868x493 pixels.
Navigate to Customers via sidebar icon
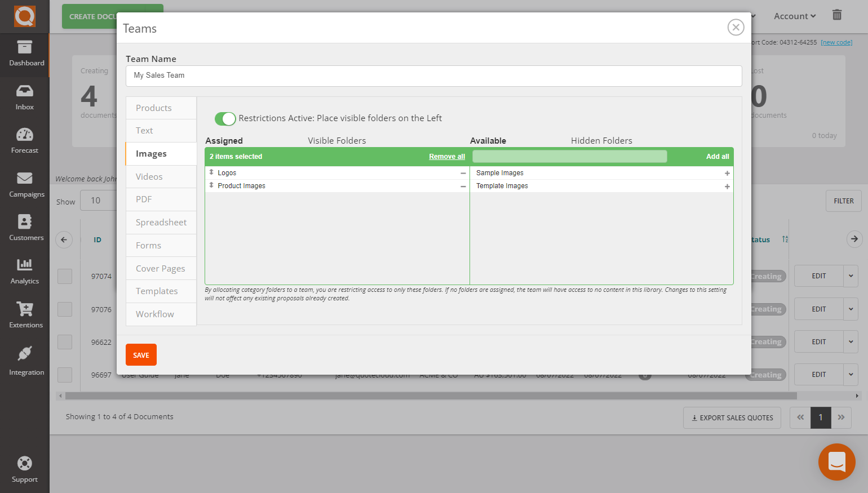[x=24, y=228]
